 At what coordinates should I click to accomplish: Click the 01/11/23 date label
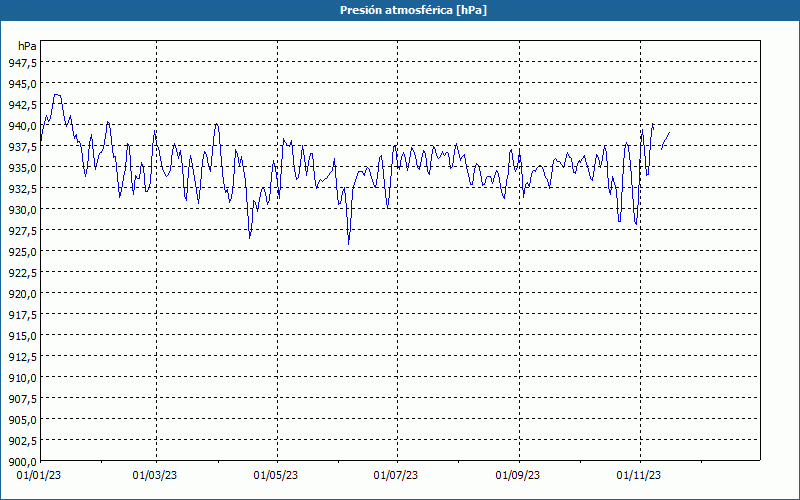point(639,476)
